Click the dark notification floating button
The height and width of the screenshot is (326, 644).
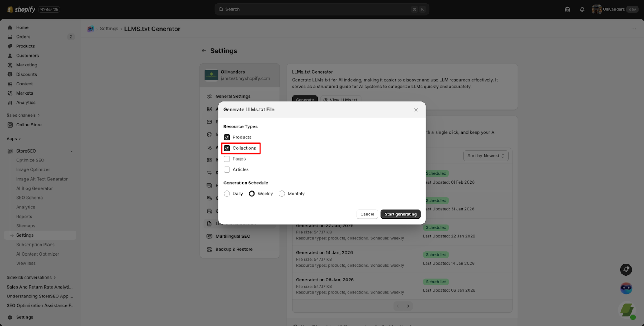[x=626, y=270]
